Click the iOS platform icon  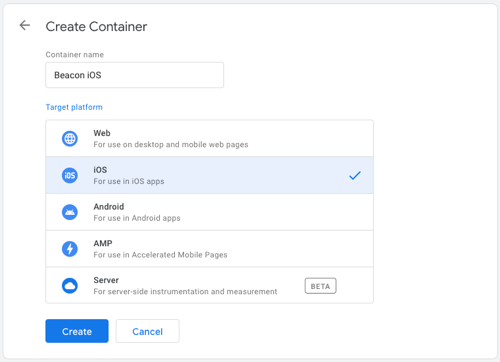[x=70, y=175]
